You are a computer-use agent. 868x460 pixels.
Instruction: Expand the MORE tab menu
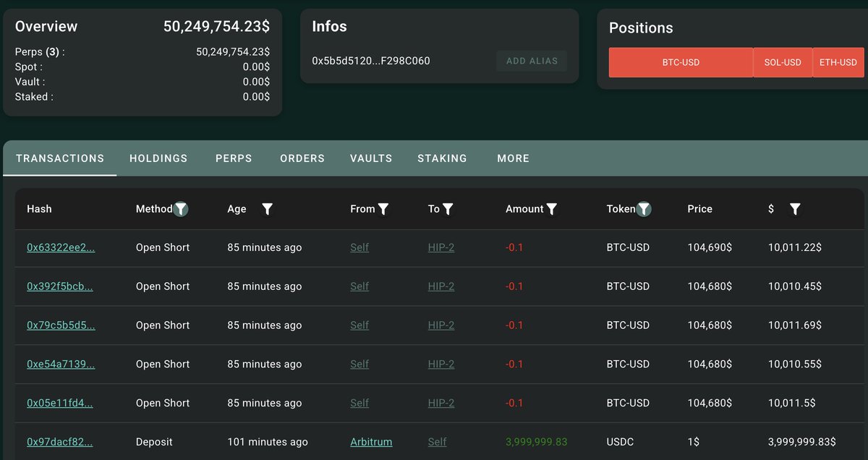click(x=514, y=158)
